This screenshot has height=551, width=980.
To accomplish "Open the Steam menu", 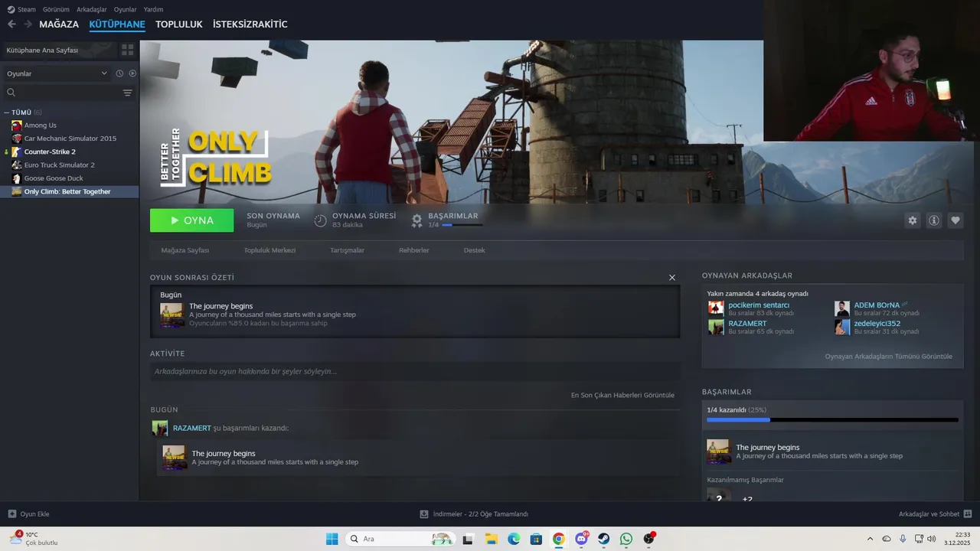I will tap(21, 9).
